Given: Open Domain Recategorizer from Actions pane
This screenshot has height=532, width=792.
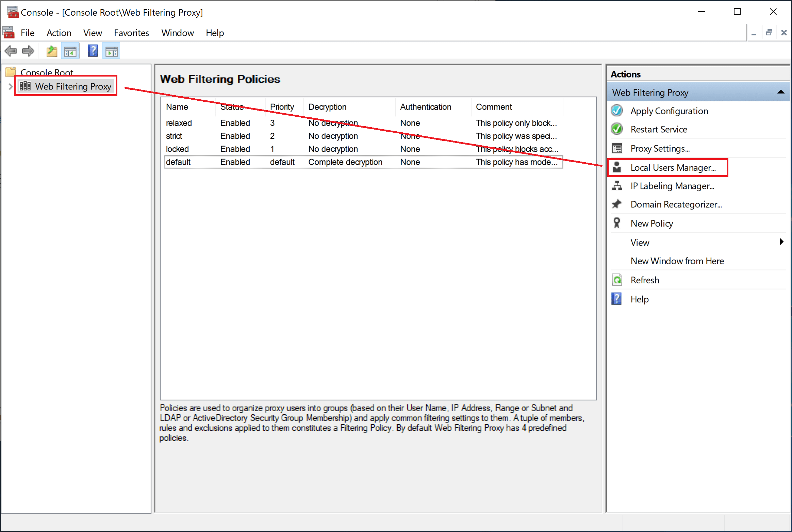Looking at the screenshot, I should tap(676, 204).
